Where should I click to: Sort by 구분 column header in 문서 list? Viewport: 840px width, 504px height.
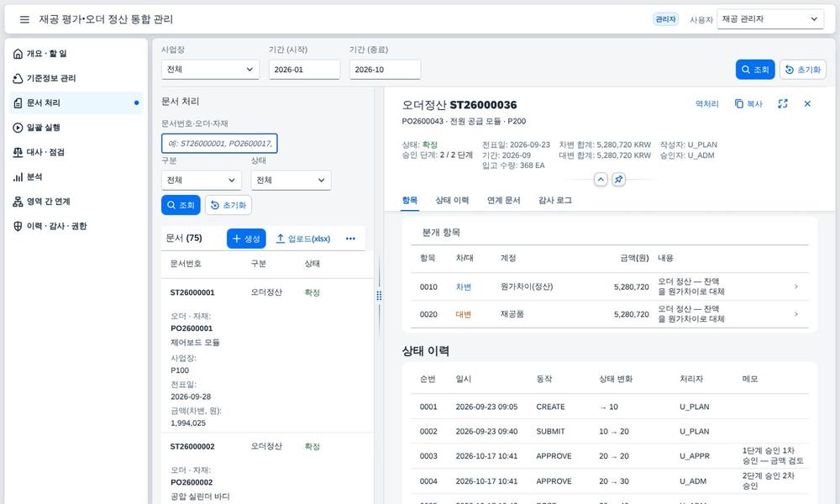tap(258, 264)
